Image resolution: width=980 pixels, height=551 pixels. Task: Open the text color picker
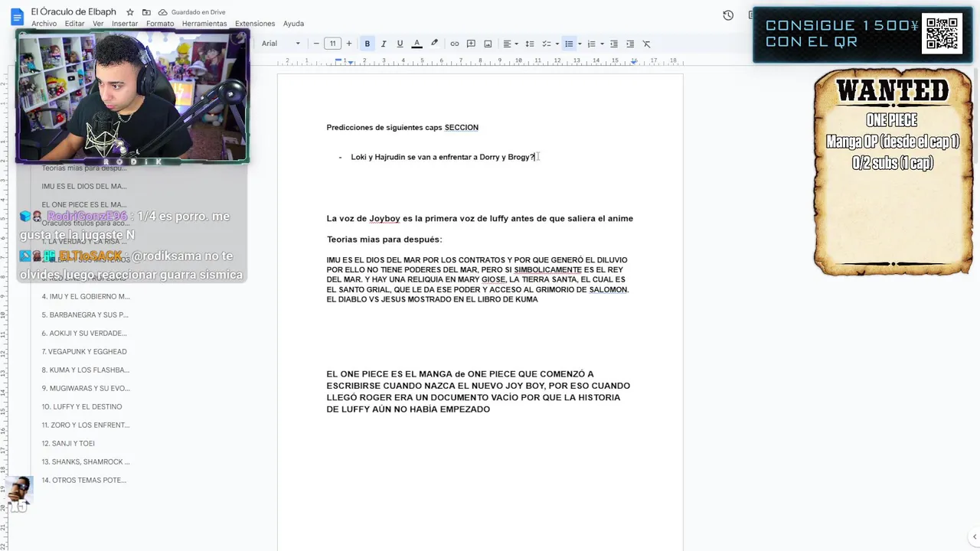click(416, 44)
